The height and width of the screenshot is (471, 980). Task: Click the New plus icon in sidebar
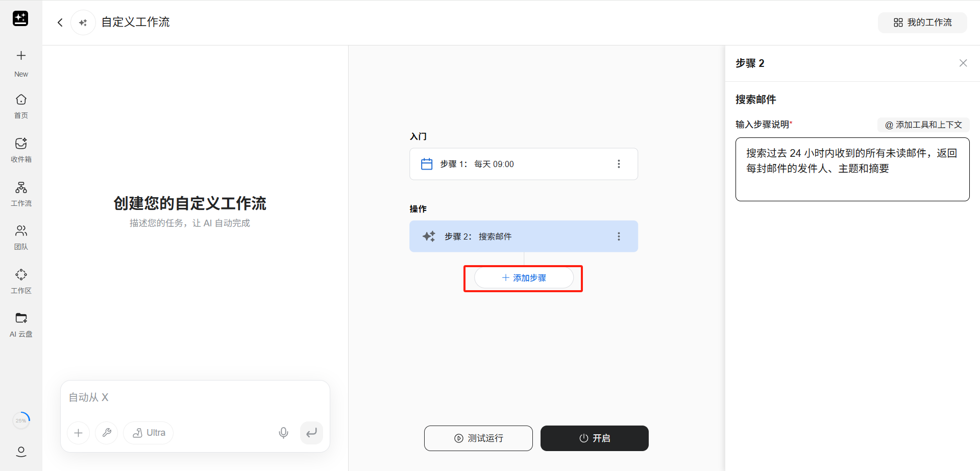(21, 56)
